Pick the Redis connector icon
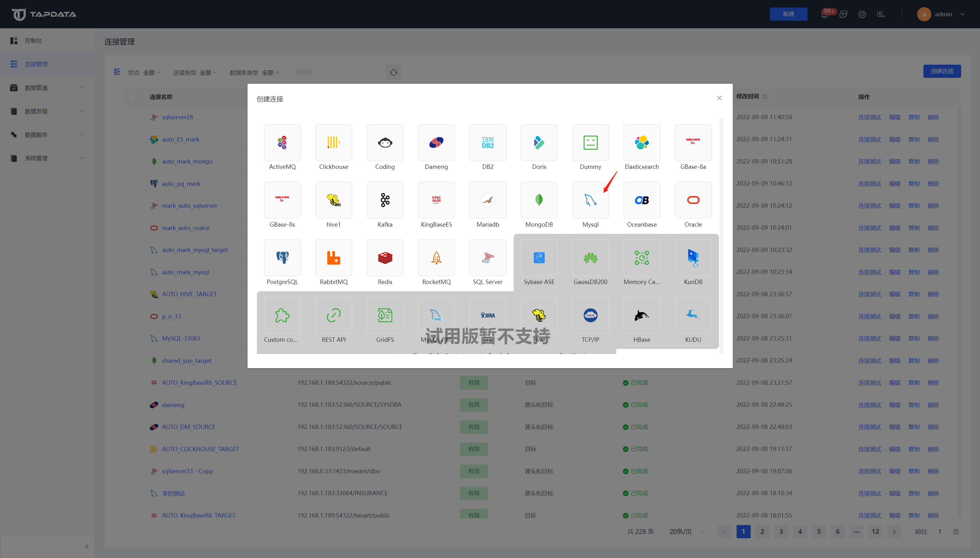Screen dimensions: 980x558 pyautogui.click(x=385, y=258)
